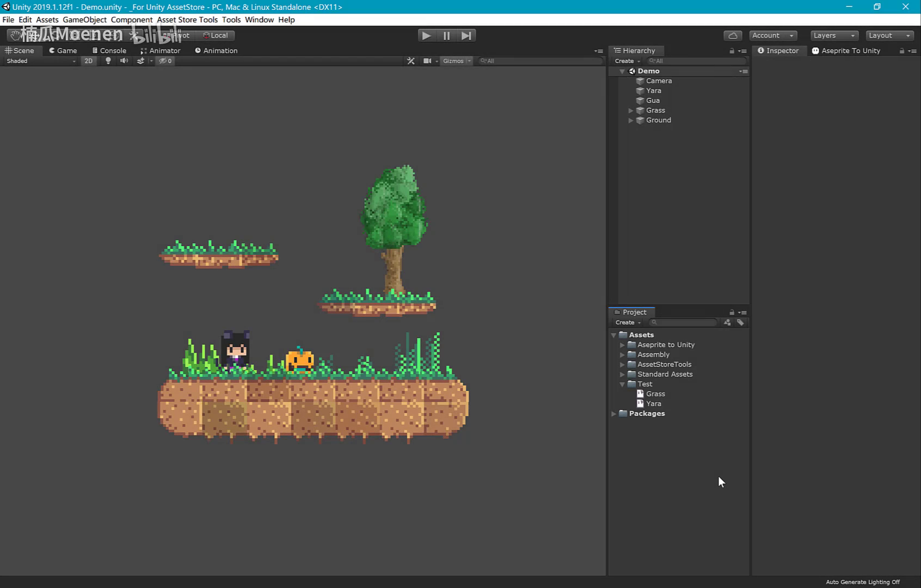921x588 pixels.
Task: Open Demo scene options menu icon
Action: pos(743,71)
